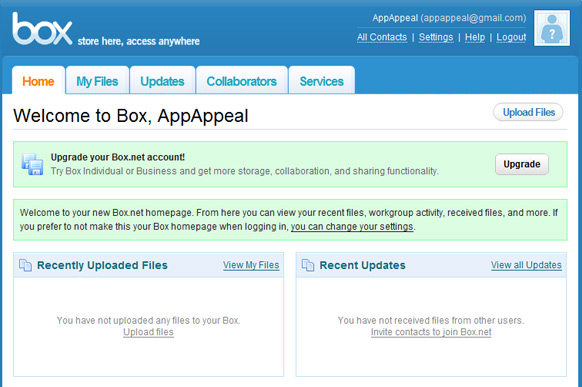Click 'AppAppeal (appappeal@gmail.com)' account text
This screenshot has width=582, height=387.
pyautogui.click(x=449, y=18)
